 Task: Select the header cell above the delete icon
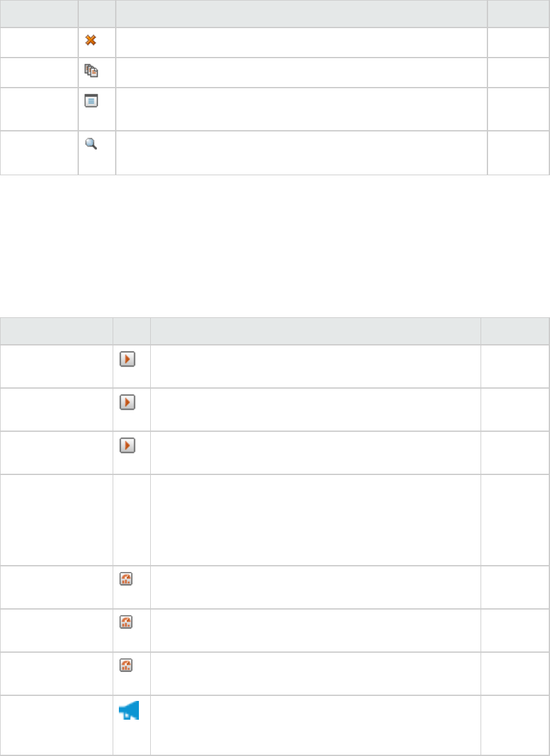97,13
